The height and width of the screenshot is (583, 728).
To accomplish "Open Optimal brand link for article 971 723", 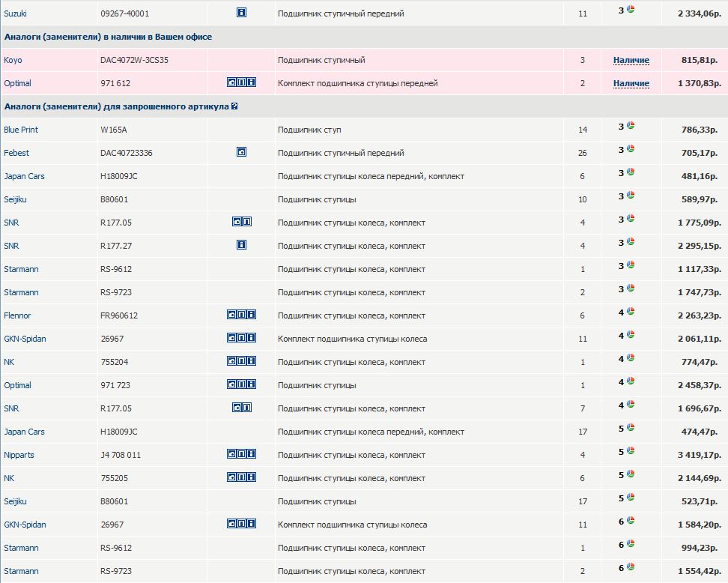I will tap(18, 385).
